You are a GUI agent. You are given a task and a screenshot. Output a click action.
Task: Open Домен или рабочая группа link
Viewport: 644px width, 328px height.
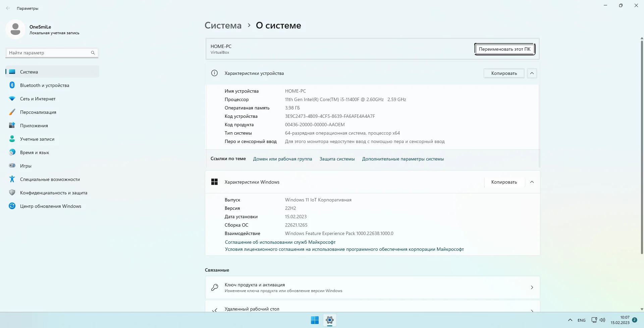282,159
